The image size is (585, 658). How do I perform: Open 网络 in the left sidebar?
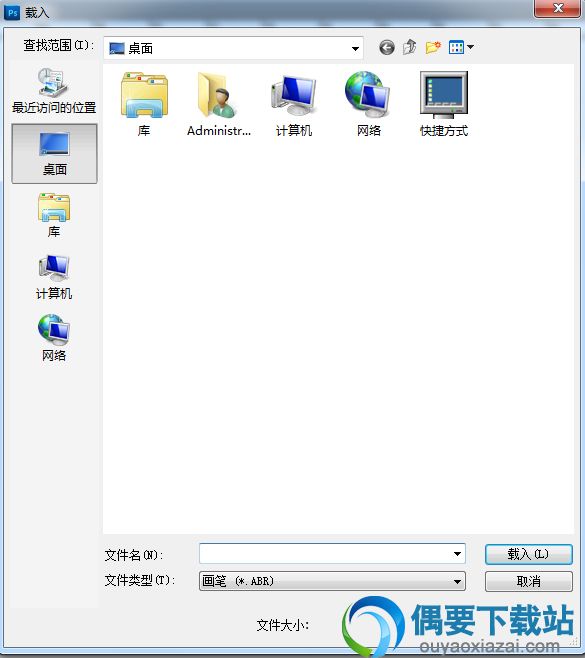[54, 338]
